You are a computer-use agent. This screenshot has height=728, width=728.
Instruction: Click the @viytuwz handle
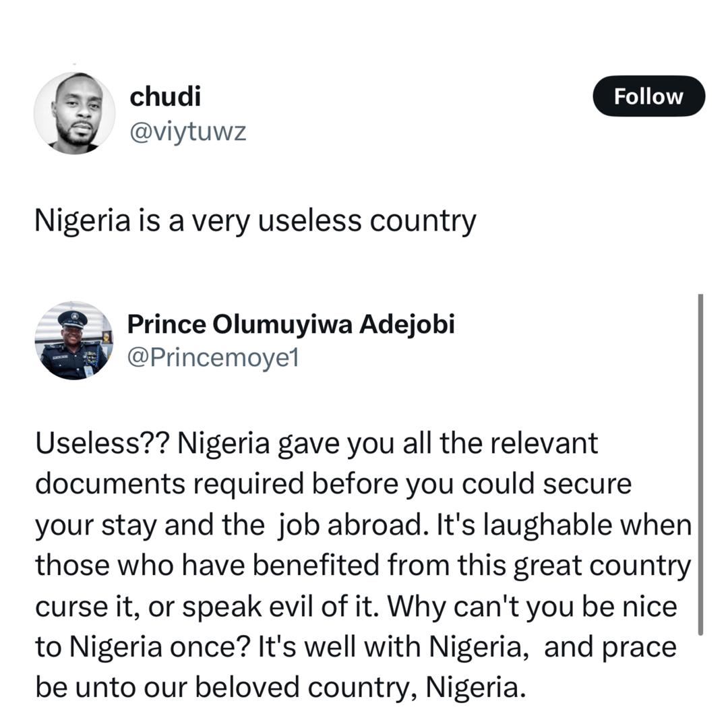click(187, 131)
